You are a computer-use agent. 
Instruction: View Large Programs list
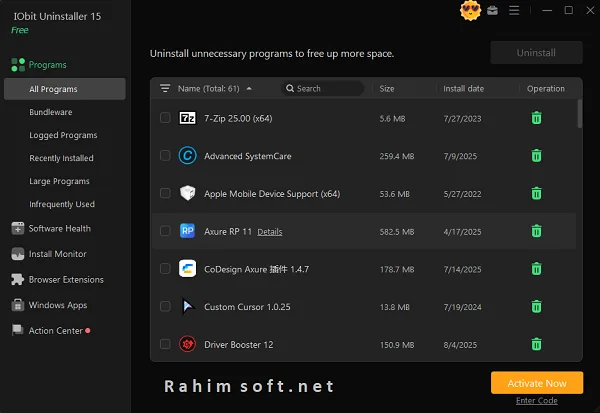click(x=59, y=181)
